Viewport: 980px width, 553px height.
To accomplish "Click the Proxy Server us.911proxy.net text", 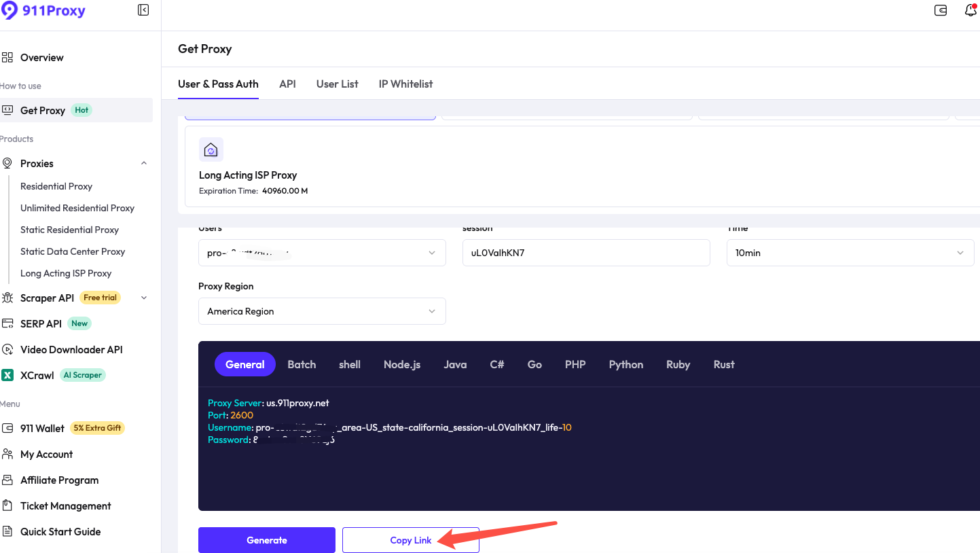I will pyautogui.click(x=268, y=403).
